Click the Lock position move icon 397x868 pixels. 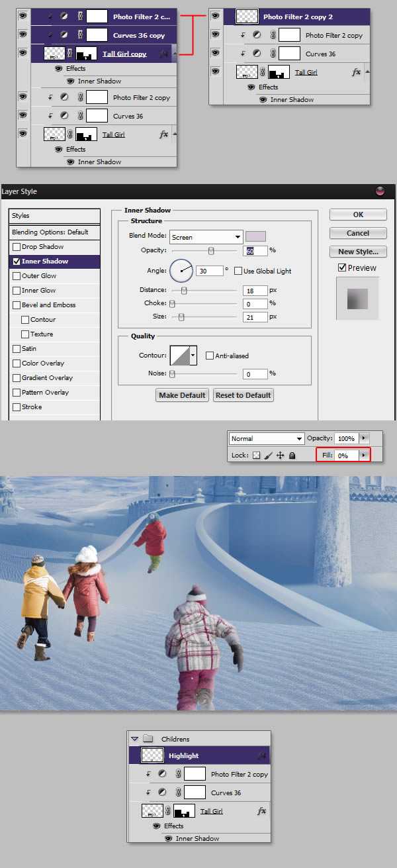pyautogui.click(x=280, y=456)
